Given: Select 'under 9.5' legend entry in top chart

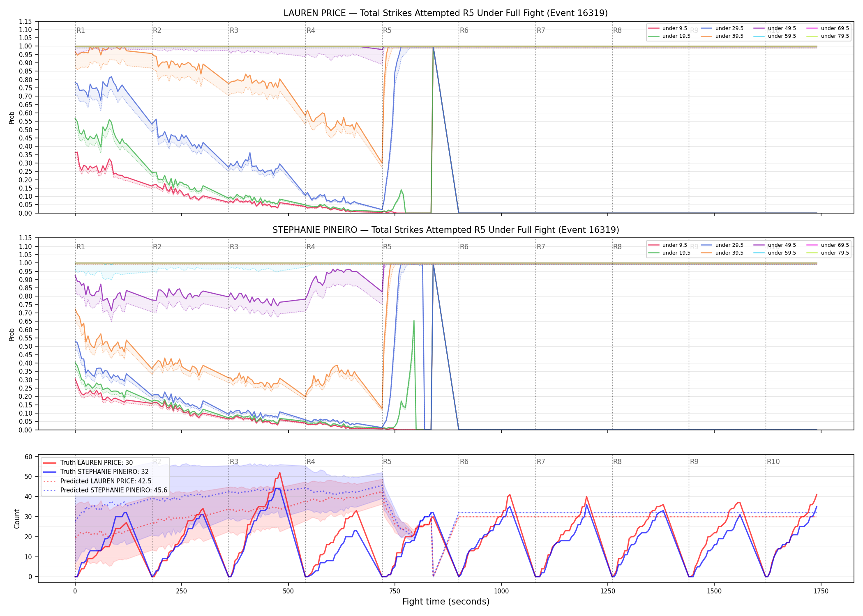Looking at the screenshot, I should [x=668, y=28].
